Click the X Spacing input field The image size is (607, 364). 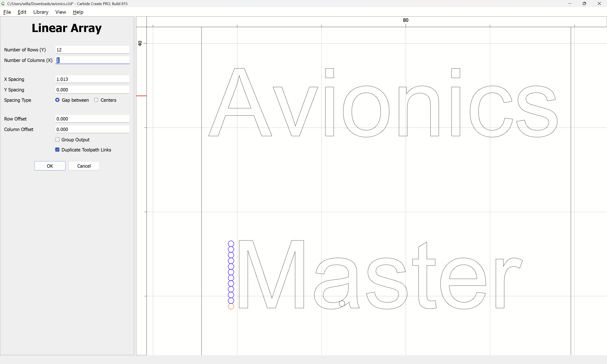pos(92,79)
